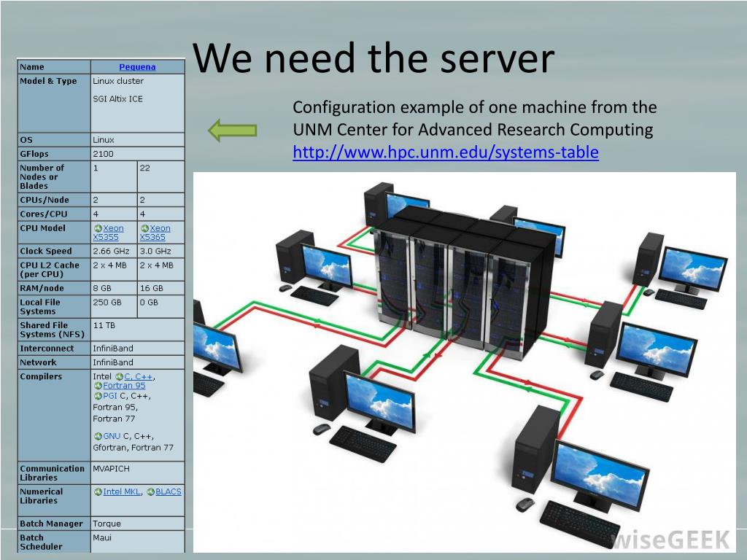The image size is (747, 560).
Task: Click the globe icon before Intel MKL
Action: [x=98, y=492]
